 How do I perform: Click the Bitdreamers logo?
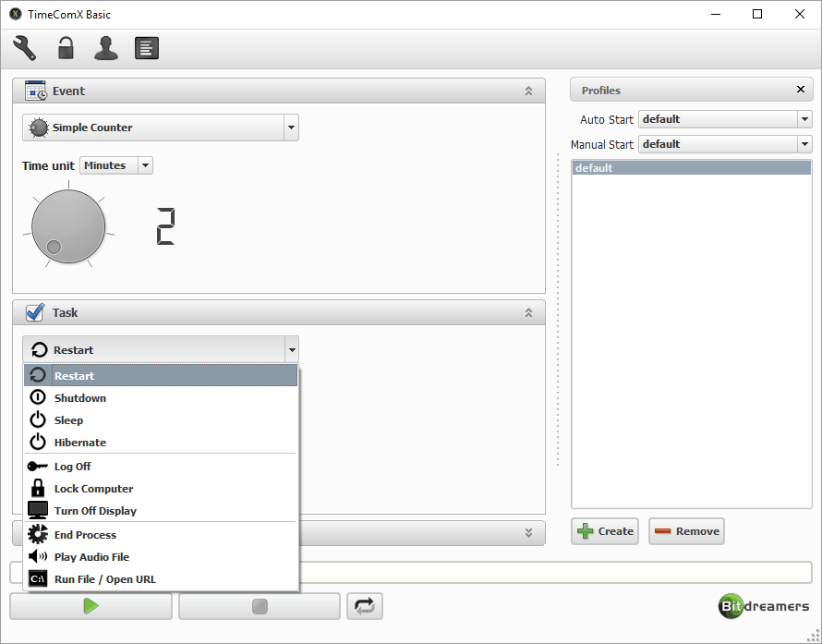764,606
